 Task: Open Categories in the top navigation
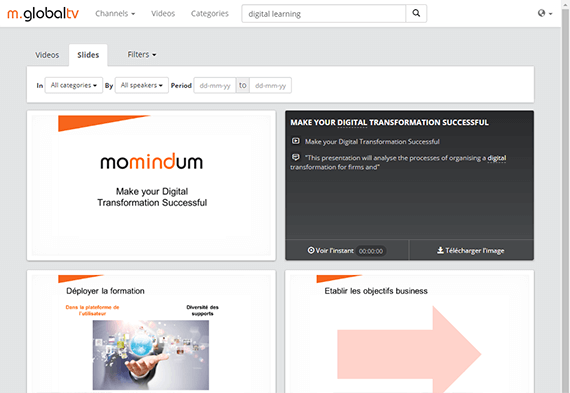pos(210,13)
